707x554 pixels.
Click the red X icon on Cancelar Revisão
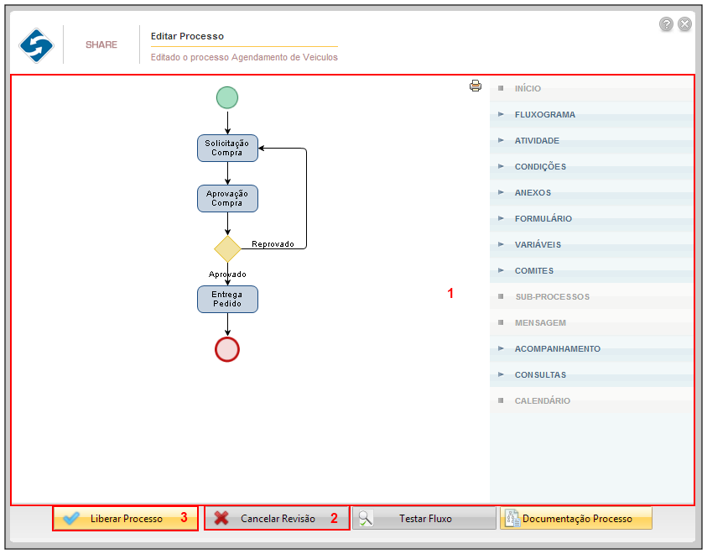click(x=221, y=518)
